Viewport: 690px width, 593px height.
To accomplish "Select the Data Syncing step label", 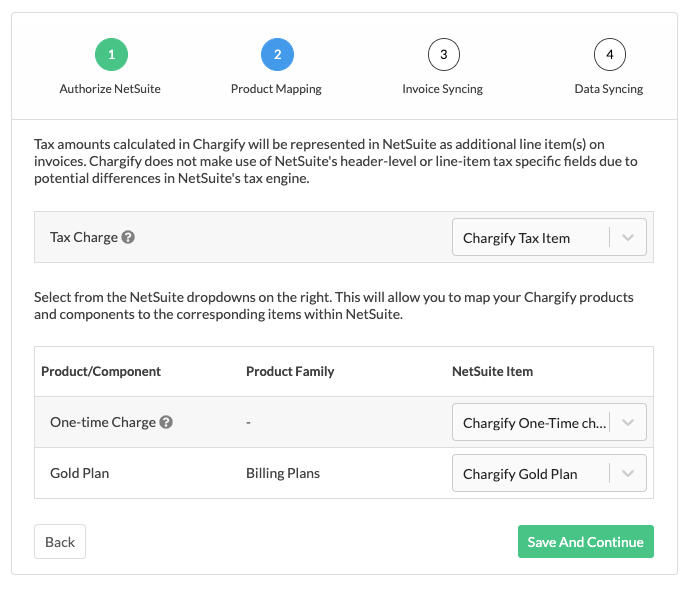I will [x=609, y=89].
